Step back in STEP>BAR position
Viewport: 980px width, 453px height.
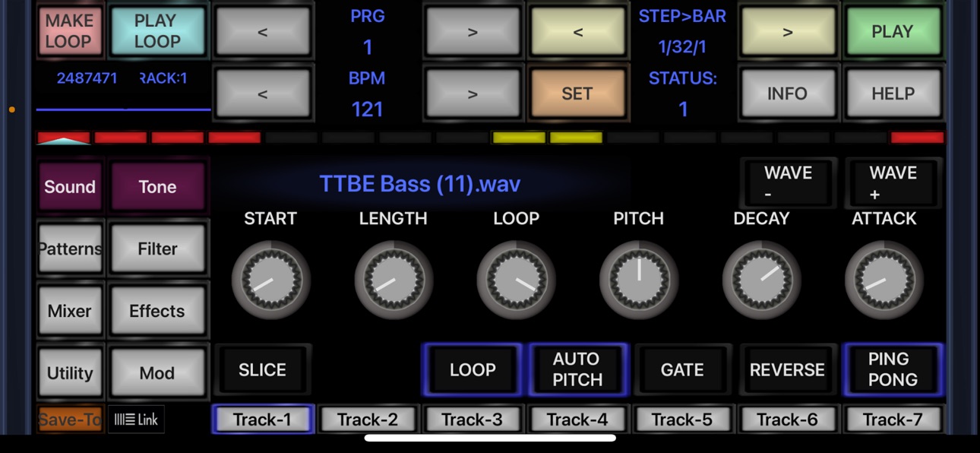click(x=577, y=31)
